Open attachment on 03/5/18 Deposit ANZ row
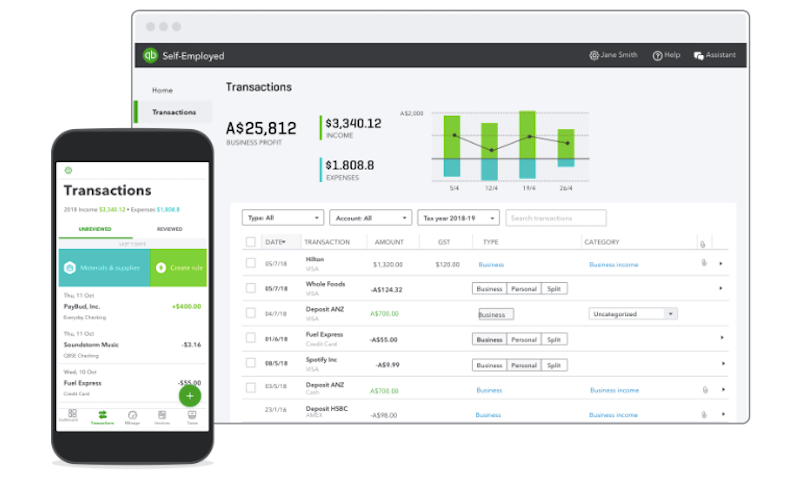The height and width of the screenshot is (486, 800). (705, 390)
